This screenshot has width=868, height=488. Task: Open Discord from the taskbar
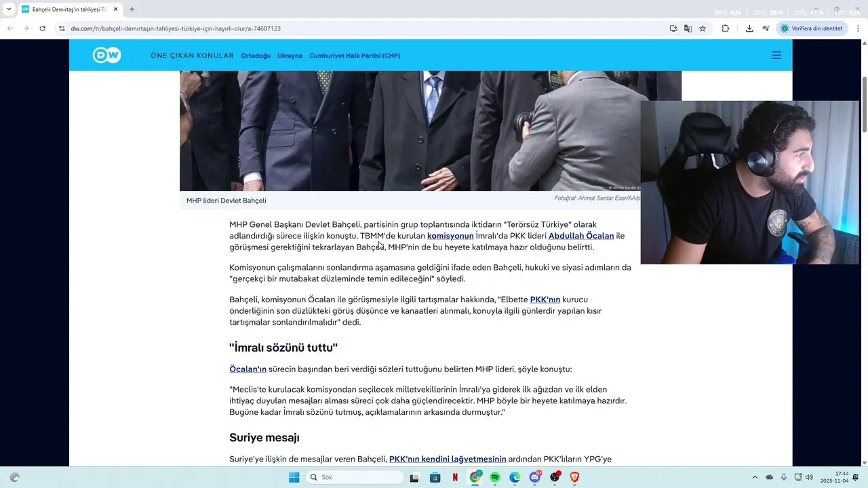[535, 477]
